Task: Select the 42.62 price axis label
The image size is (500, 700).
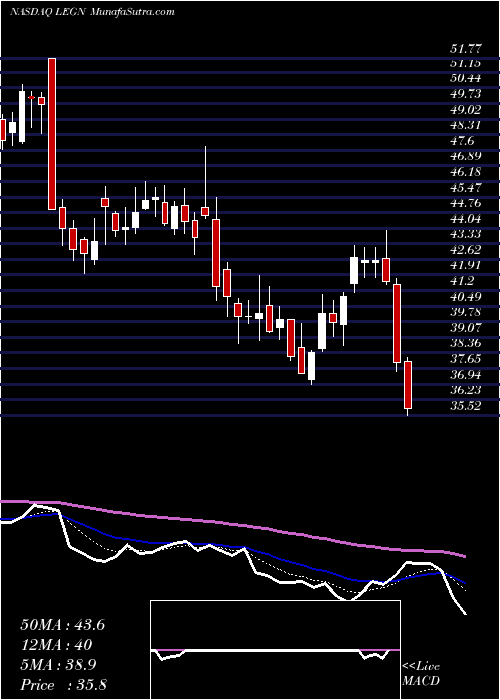Action: pyautogui.click(x=464, y=250)
